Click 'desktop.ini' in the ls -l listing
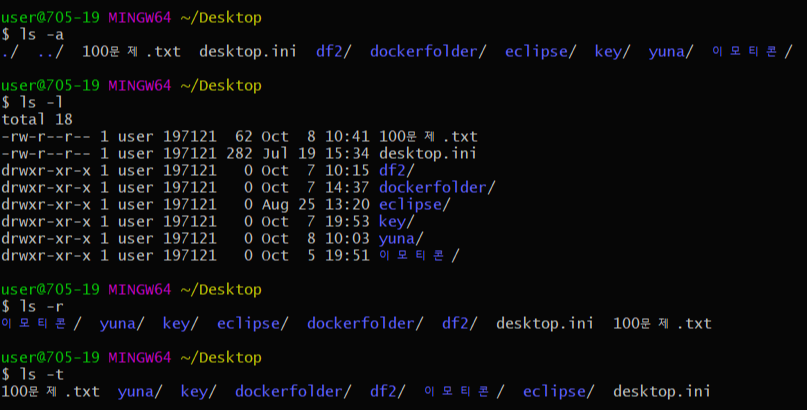 click(428, 153)
